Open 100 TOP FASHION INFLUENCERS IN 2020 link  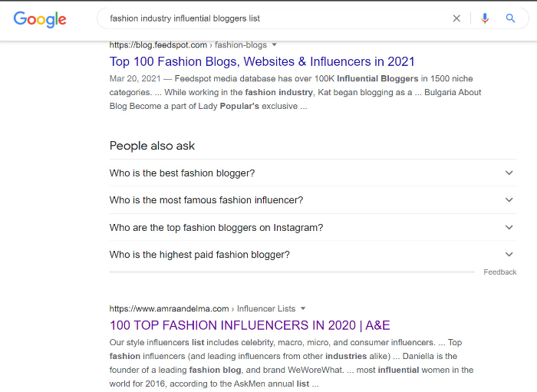[249, 325]
